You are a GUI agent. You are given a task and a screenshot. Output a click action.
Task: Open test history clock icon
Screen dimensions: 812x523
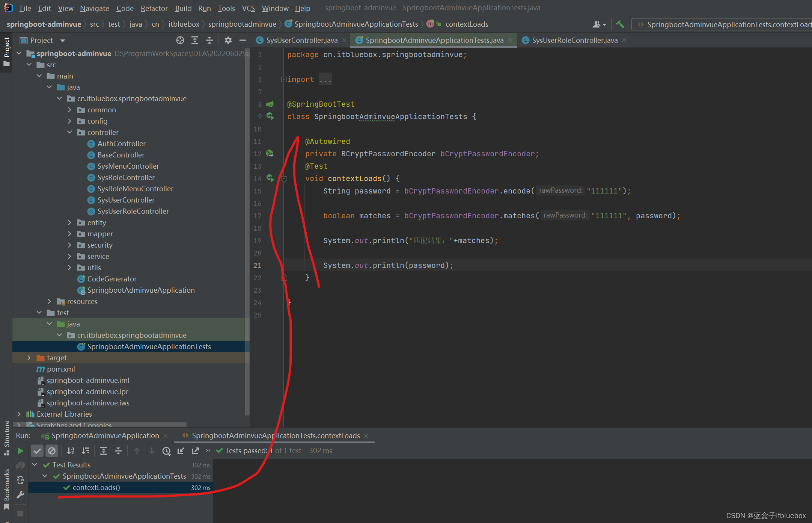point(166,450)
